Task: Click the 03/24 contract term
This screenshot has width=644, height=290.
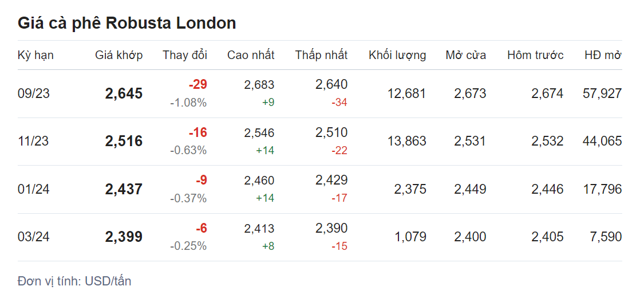Action: (x=34, y=237)
